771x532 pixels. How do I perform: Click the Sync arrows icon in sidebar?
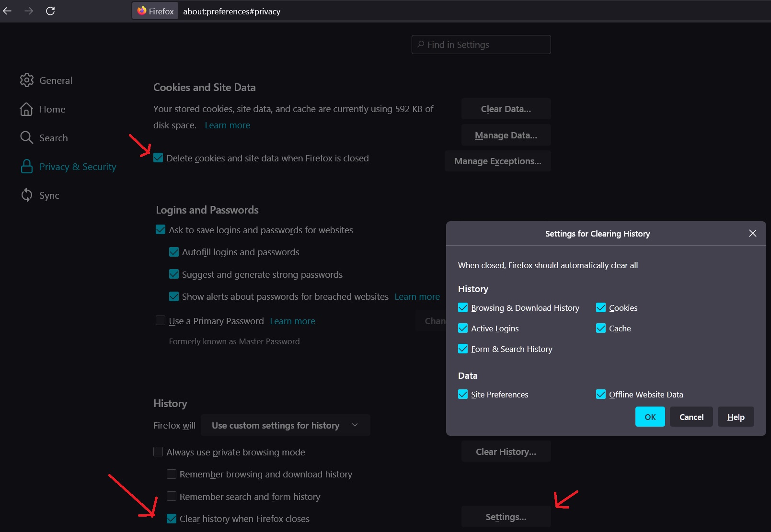coord(26,195)
